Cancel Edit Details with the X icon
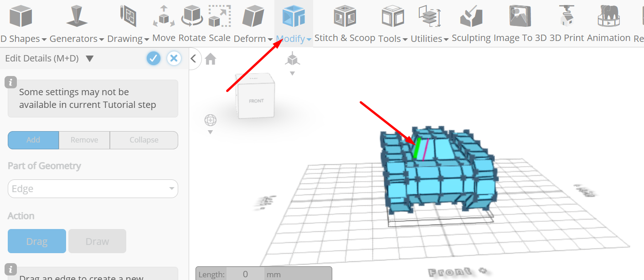The image size is (644, 280). pos(174,58)
